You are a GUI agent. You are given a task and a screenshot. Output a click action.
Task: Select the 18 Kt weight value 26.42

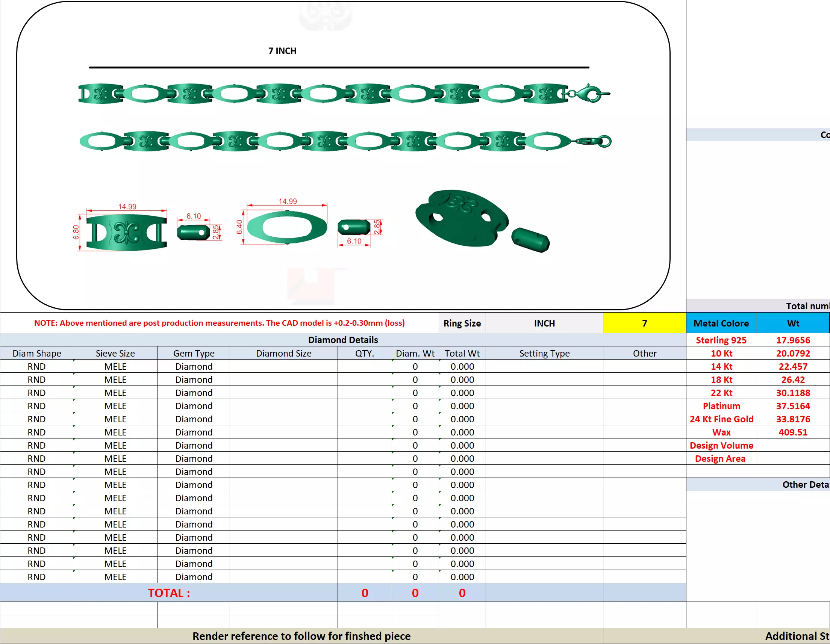point(793,379)
